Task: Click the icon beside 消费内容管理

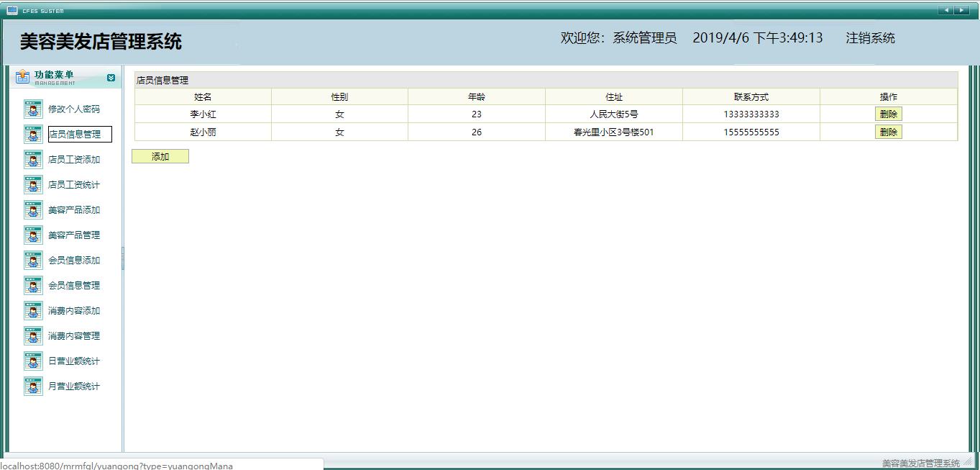Action: (33, 336)
